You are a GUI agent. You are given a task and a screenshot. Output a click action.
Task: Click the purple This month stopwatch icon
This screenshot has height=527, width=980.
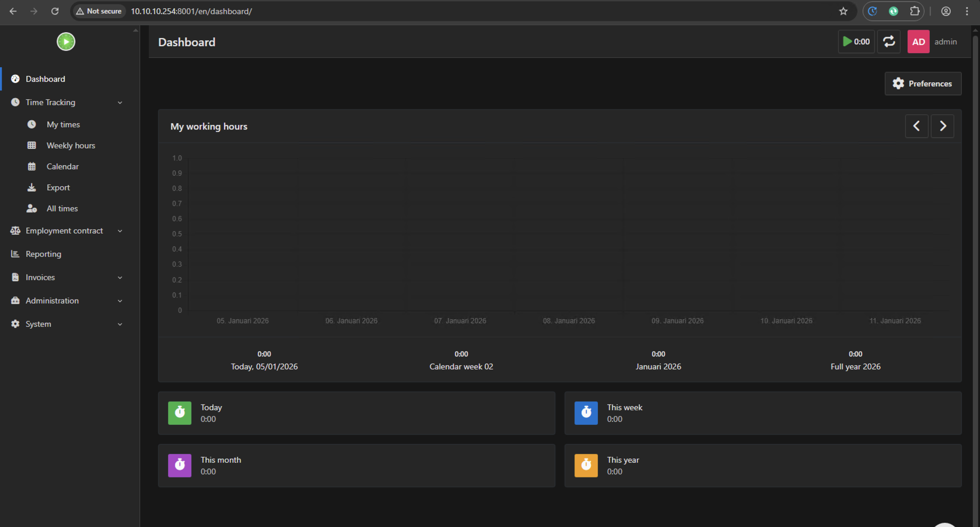[180, 465]
